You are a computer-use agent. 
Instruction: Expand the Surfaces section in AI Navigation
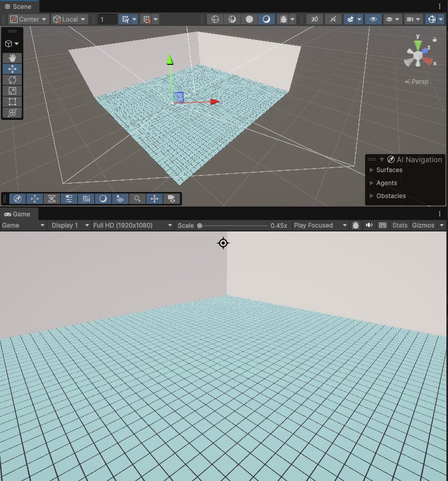point(371,170)
